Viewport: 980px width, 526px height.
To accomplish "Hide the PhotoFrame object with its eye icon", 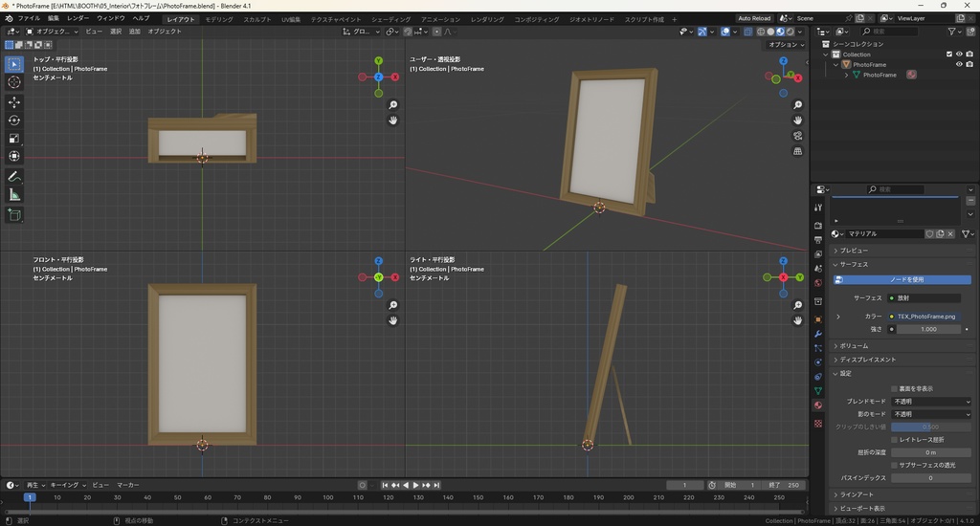I will tap(959, 65).
